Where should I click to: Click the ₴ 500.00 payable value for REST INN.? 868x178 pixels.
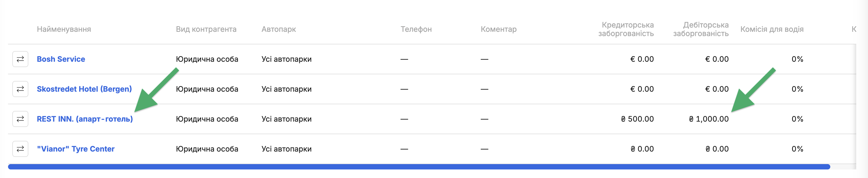tap(637, 119)
